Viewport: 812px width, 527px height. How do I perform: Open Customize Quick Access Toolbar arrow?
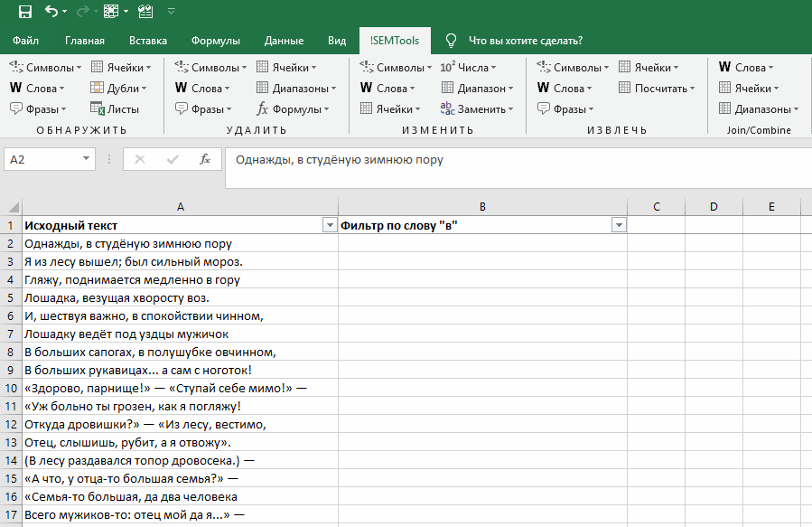[172, 12]
